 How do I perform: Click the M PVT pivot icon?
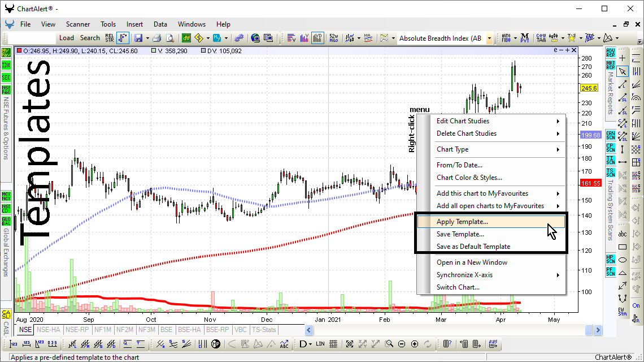(524, 38)
